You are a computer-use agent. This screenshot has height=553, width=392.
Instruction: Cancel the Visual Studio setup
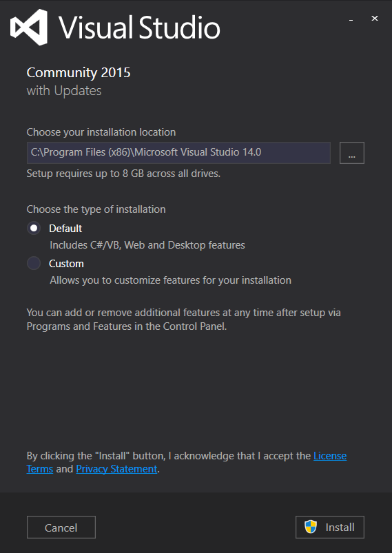[x=61, y=528]
